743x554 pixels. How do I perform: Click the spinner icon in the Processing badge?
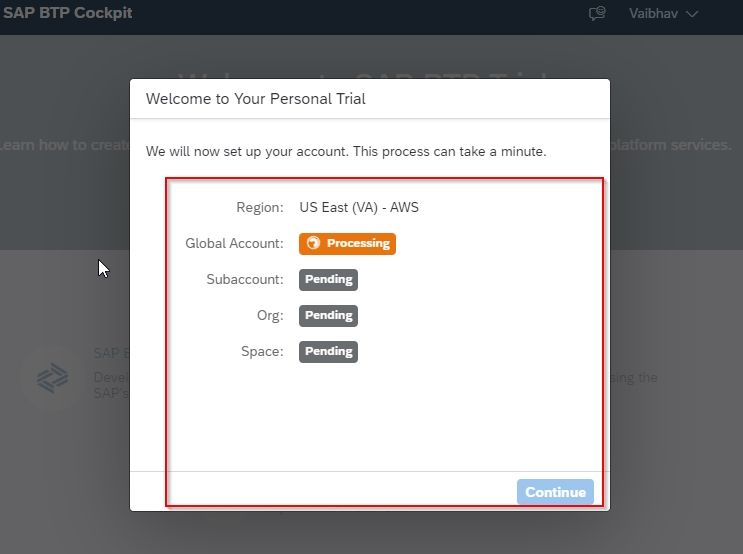[x=313, y=243]
